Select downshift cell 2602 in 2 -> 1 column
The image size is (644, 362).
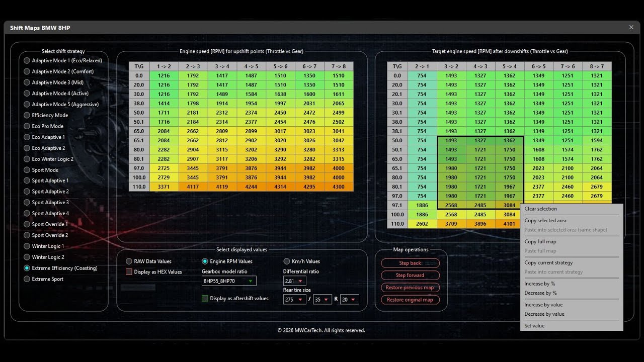pos(422,224)
